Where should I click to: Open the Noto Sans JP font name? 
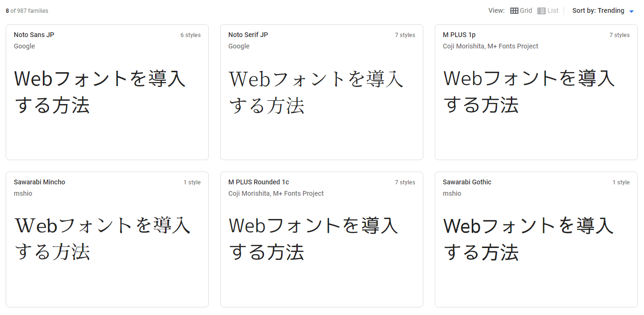coord(34,35)
